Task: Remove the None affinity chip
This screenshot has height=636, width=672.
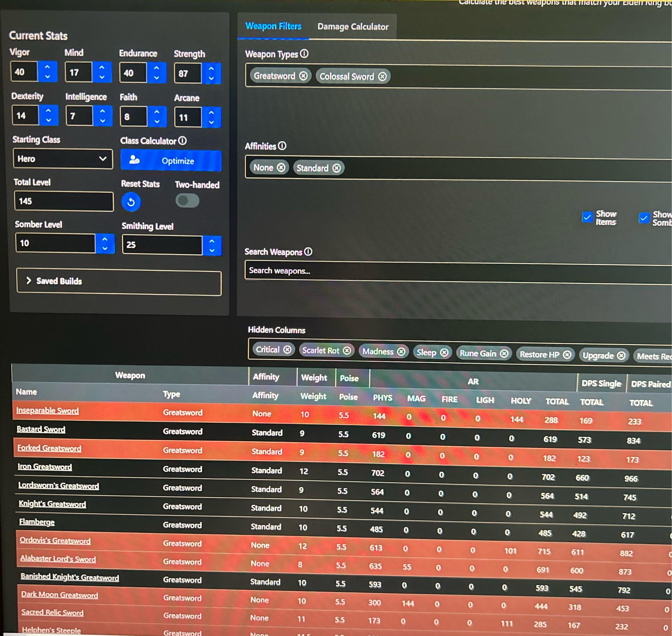Action: [281, 167]
